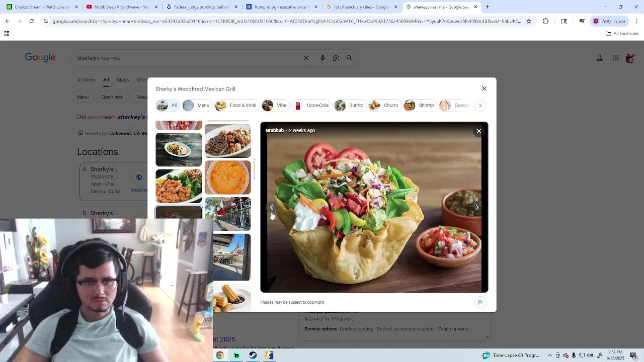The height and width of the screenshot is (362, 644).
Task: Search by image with Lens
Action: [x=336, y=58]
